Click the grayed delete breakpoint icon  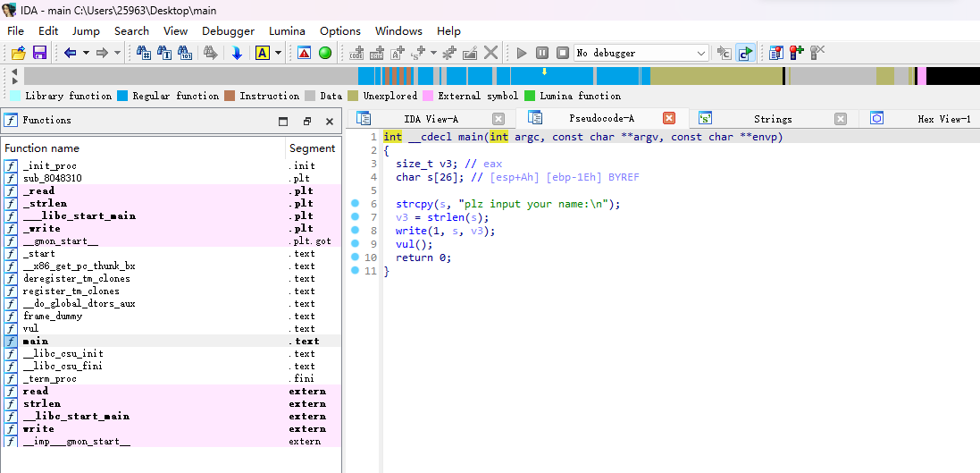[x=817, y=53]
